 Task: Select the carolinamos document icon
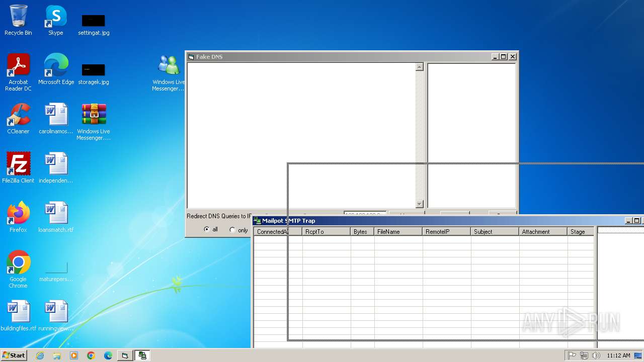tap(56, 119)
